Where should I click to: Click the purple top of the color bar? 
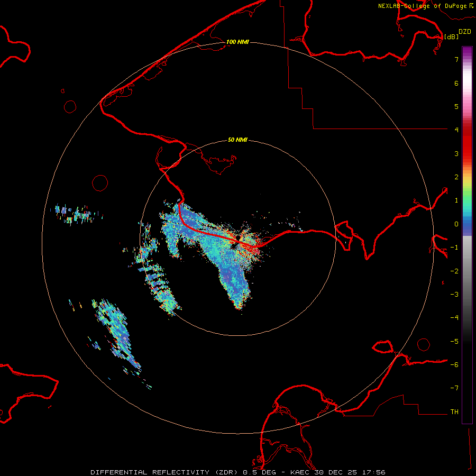pyautogui.click(x=467, y=52)
